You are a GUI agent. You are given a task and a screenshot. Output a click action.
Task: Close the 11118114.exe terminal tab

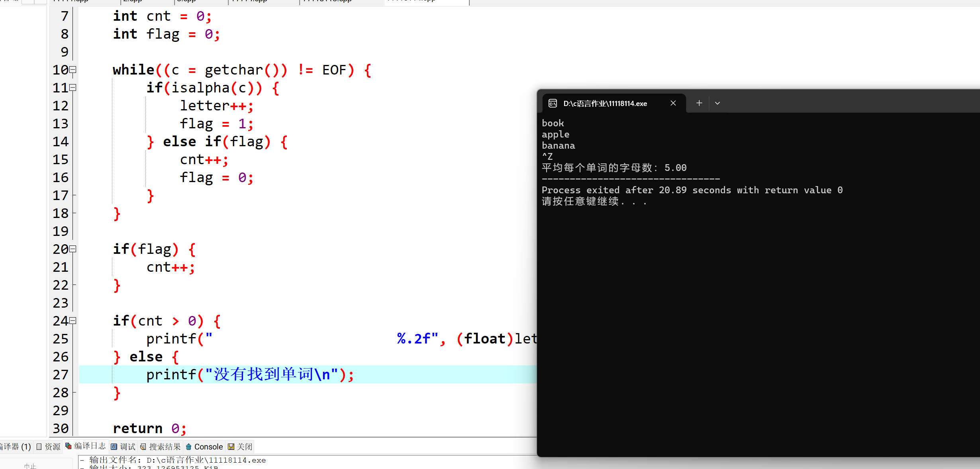pyautogui.click(x=673, y=103)
